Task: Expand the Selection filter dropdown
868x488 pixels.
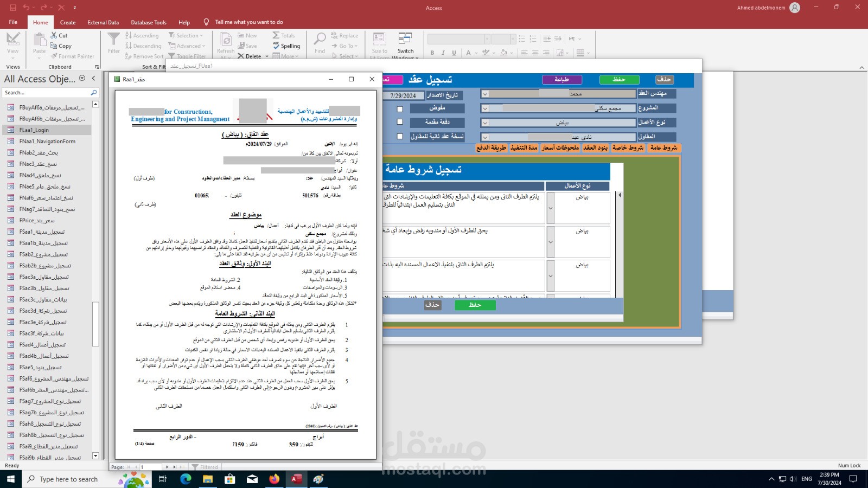Action: [201, 36]
